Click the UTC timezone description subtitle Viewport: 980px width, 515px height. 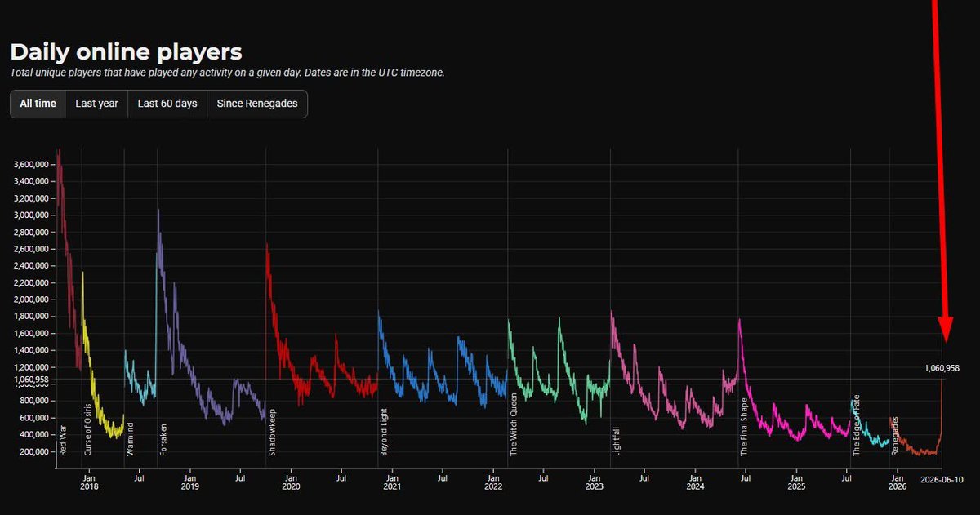click(227, 73)
